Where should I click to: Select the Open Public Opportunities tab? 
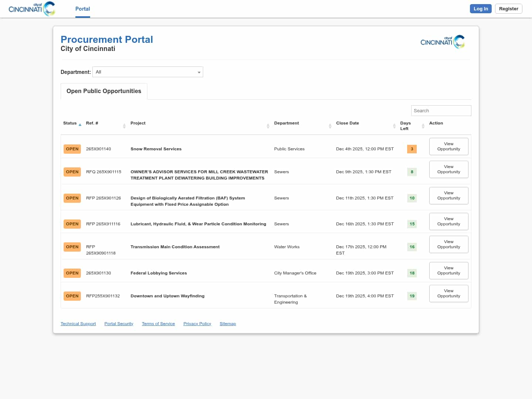[104, 91]
